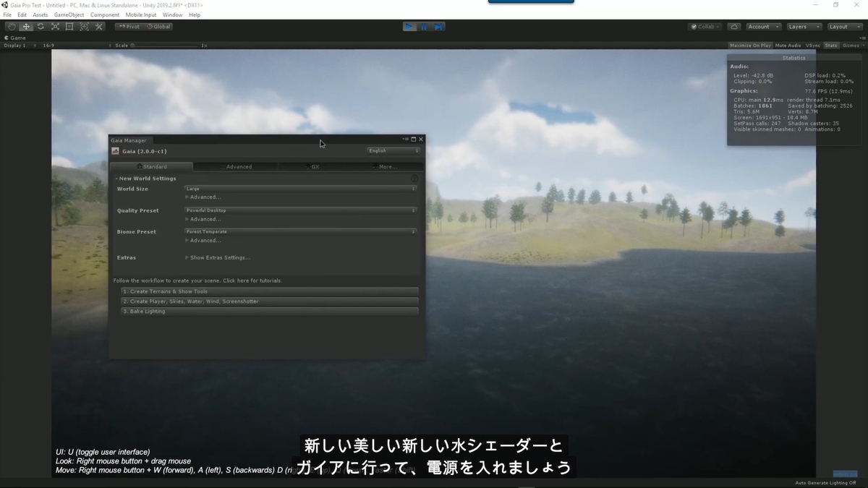
Task: Collapse the New World Settings section
Action: pos(145,179)
